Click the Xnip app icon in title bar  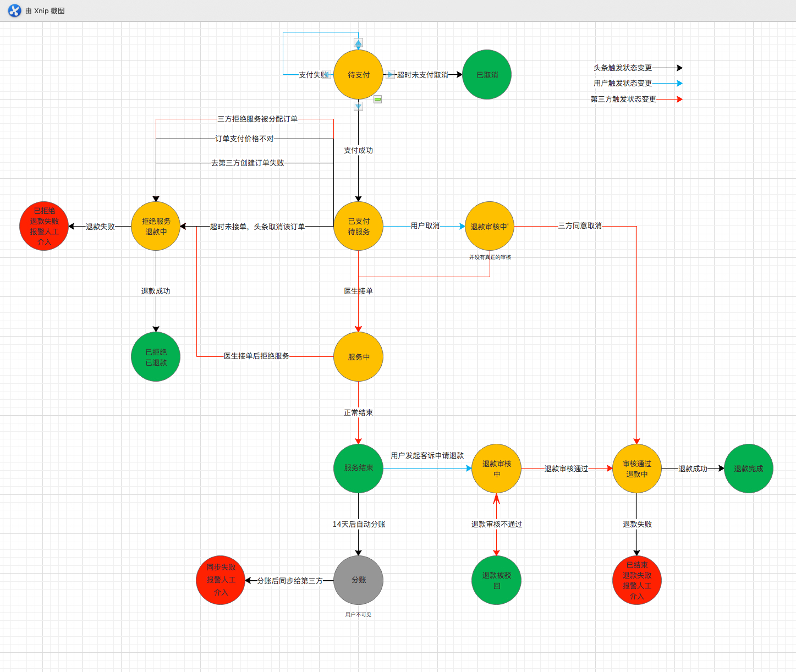(14, 10)
